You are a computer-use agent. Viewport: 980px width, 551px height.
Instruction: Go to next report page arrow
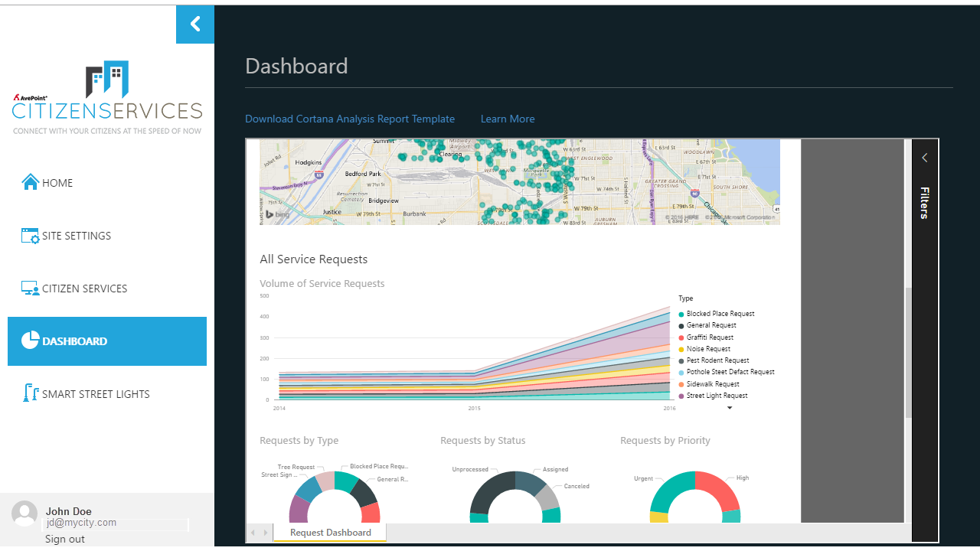266,533
